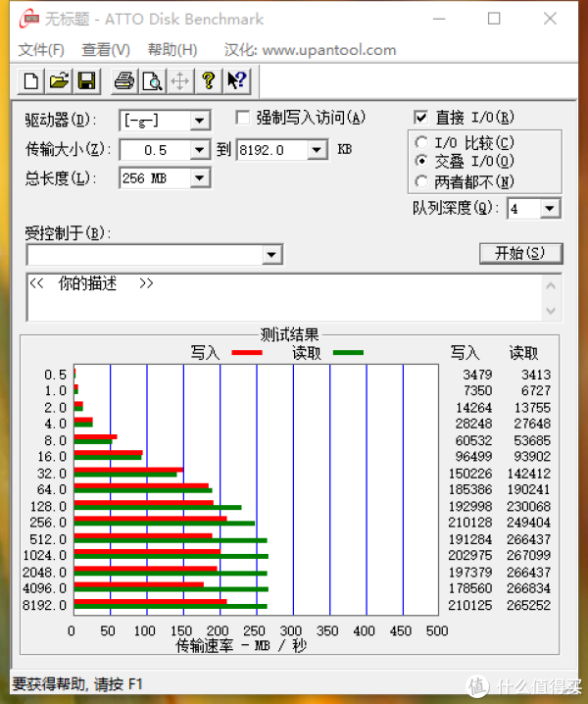This screenshot has height=704, width=588.
Task: Click the 256.0 row red write bar
Action: point(150,519)
